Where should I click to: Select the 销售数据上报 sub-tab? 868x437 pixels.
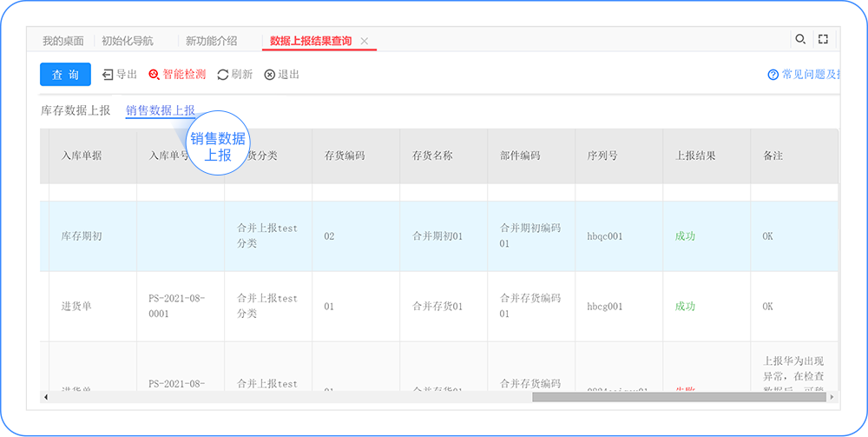coord(161,110)
